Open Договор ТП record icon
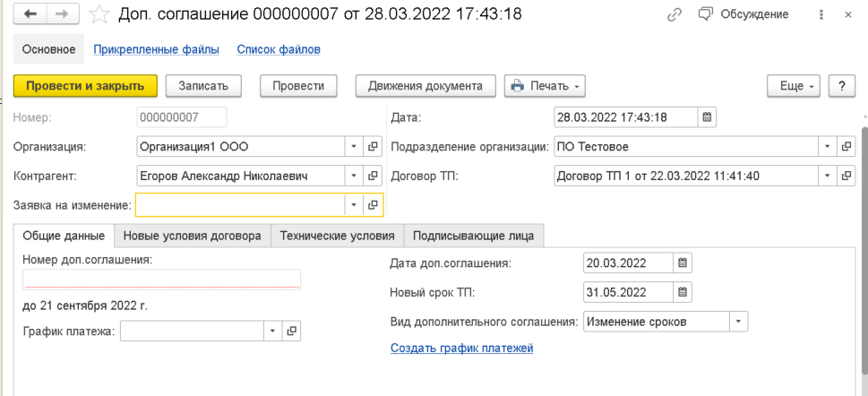The height and width of the screenshot is (396, 868). point(845,176)
